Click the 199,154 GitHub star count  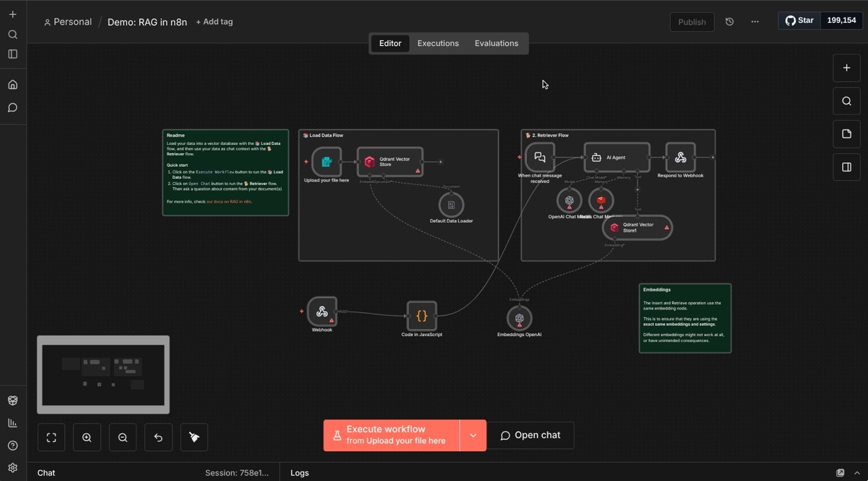842,20
